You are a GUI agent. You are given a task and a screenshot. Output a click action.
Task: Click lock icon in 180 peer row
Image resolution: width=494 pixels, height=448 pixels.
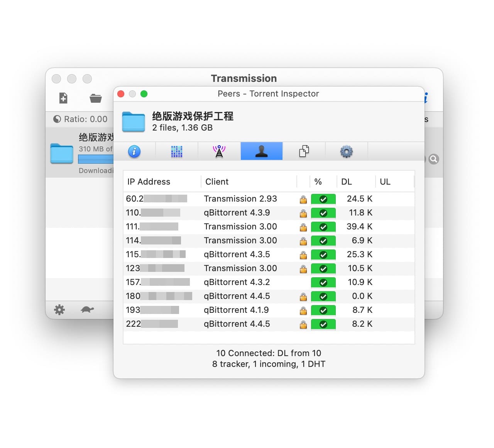click(x=303, y=297)
